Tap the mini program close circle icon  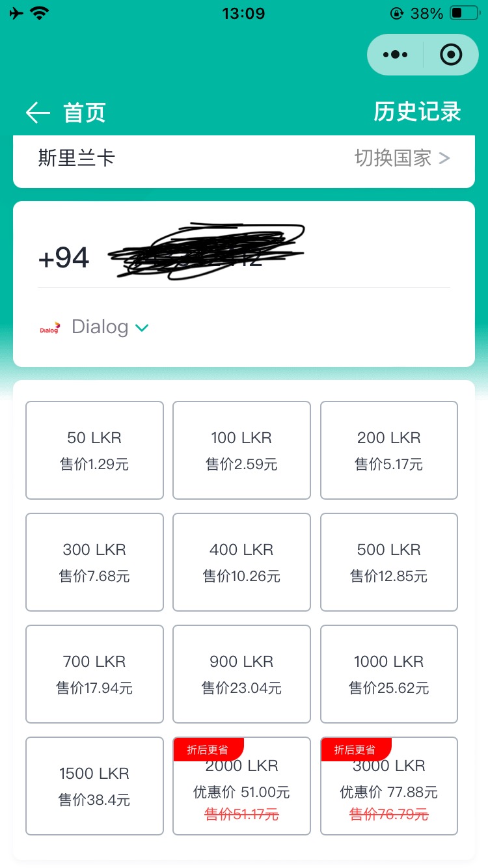[x=450, y=55]
